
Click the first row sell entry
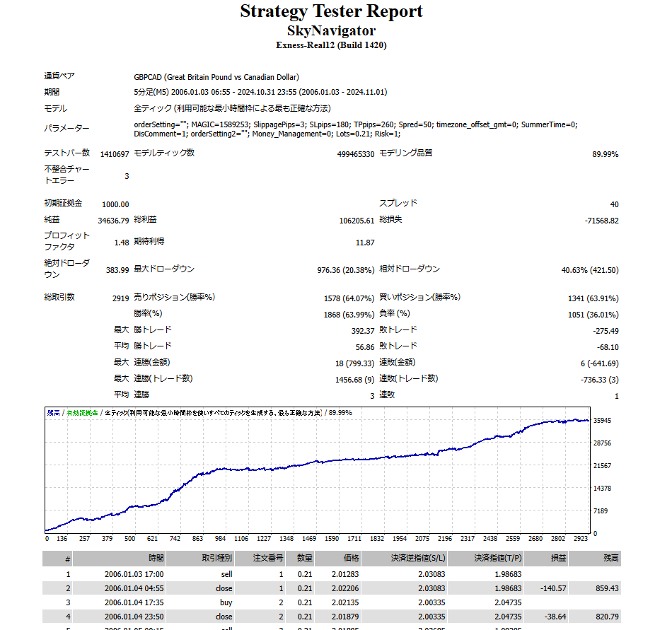(x=226, y=575)
